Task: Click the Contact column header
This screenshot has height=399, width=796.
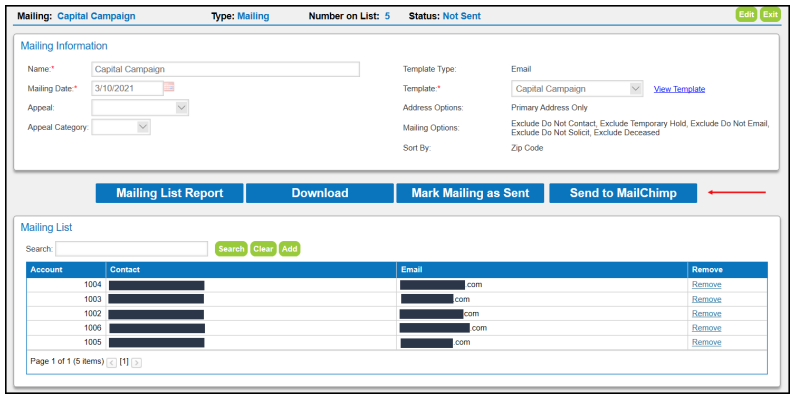Action: (x=251, y=270)
